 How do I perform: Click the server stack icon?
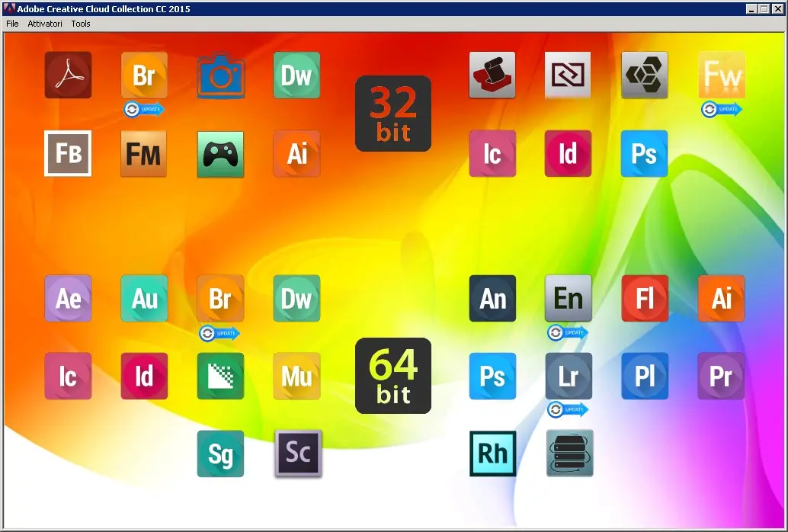point(569,453)
